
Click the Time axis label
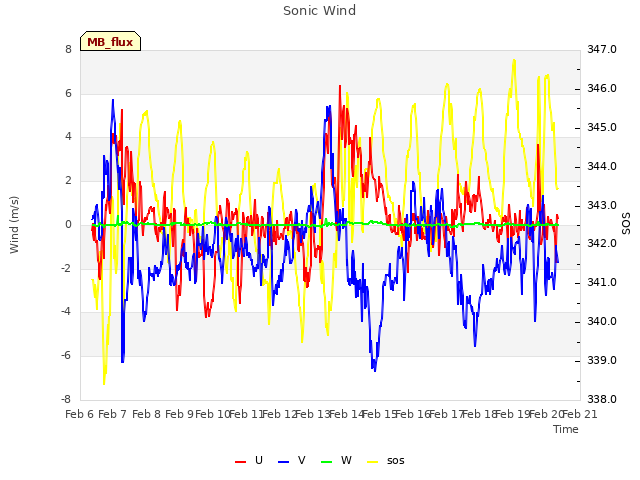click(x=566, y=429)
